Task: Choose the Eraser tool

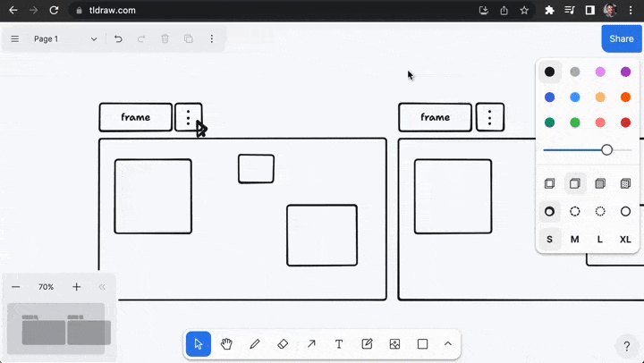Action: [x=283, y=344]
